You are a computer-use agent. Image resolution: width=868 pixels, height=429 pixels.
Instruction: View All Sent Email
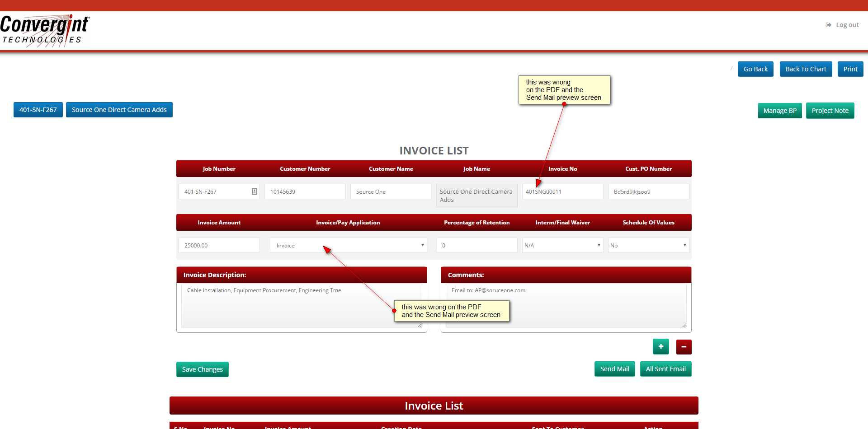(x=666, y=369)
